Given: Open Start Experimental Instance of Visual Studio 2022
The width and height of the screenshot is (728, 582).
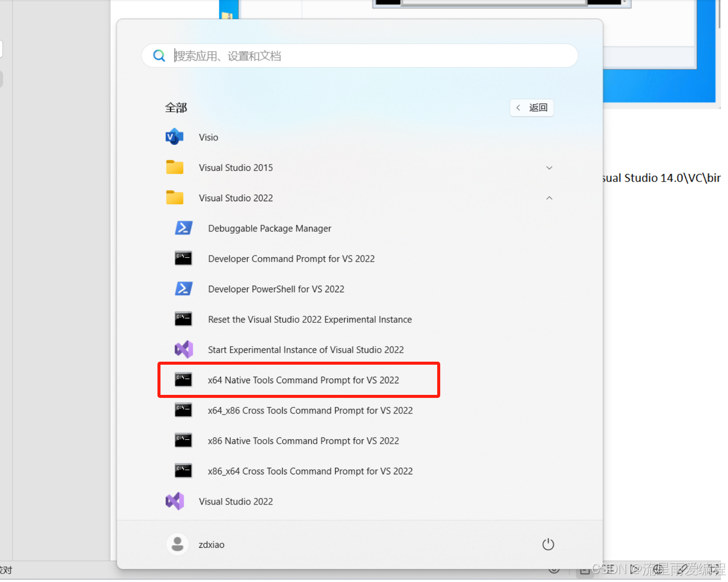Looking at the screenshot, I should (306, 350).
